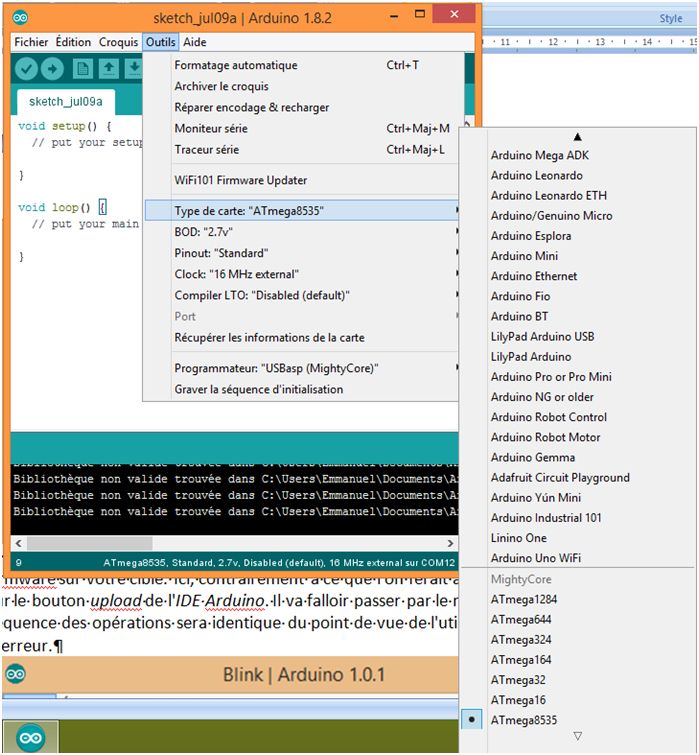Expand the Type de carte submenu
Viewport: 699px width, 755px height.
pyautogui.click(x=301, y=210)
